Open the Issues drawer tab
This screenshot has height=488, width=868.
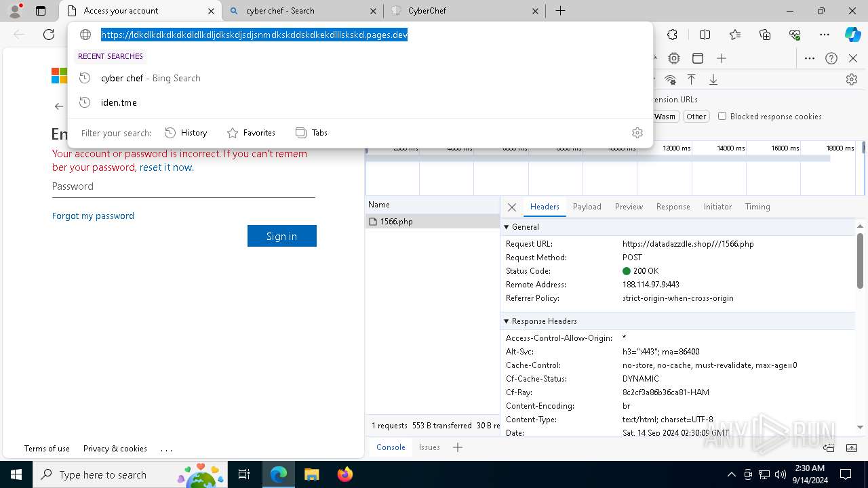(x=429, y=447)
